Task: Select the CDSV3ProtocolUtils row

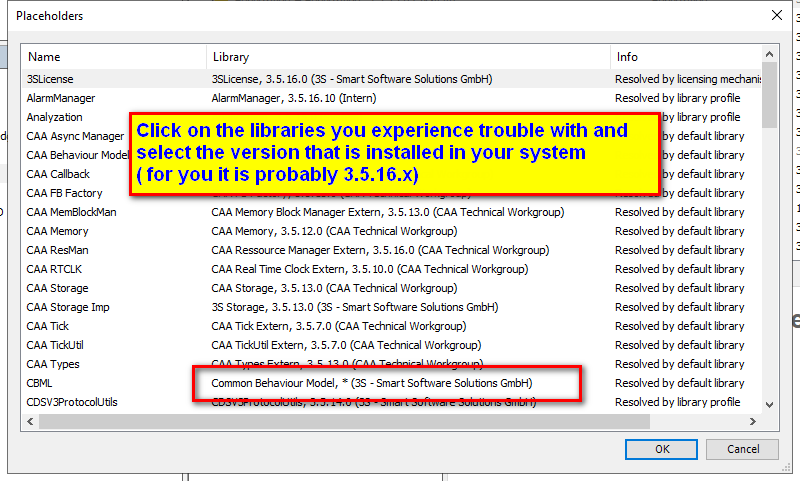Action: pyautogui.click(x=72, y=402)
